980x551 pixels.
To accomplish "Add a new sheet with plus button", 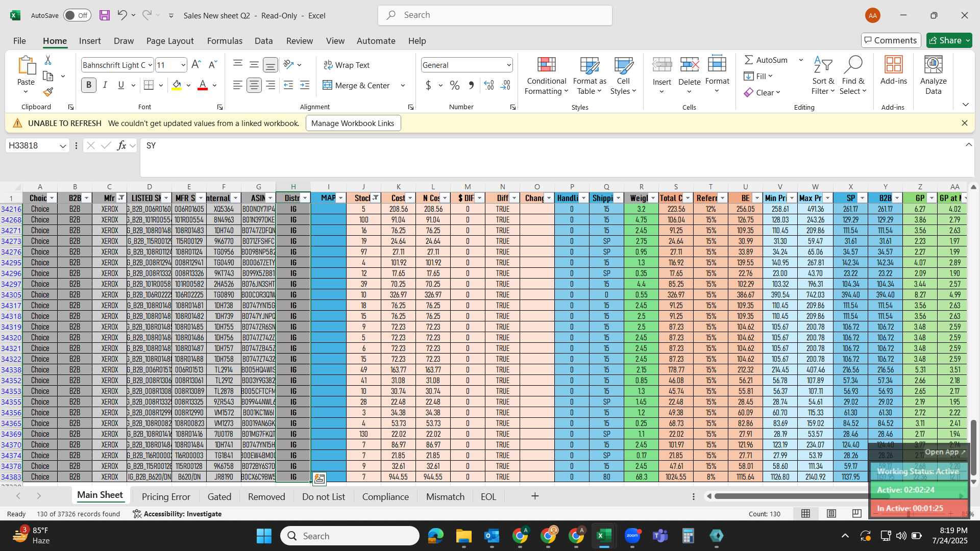I will tap(535, 496).
